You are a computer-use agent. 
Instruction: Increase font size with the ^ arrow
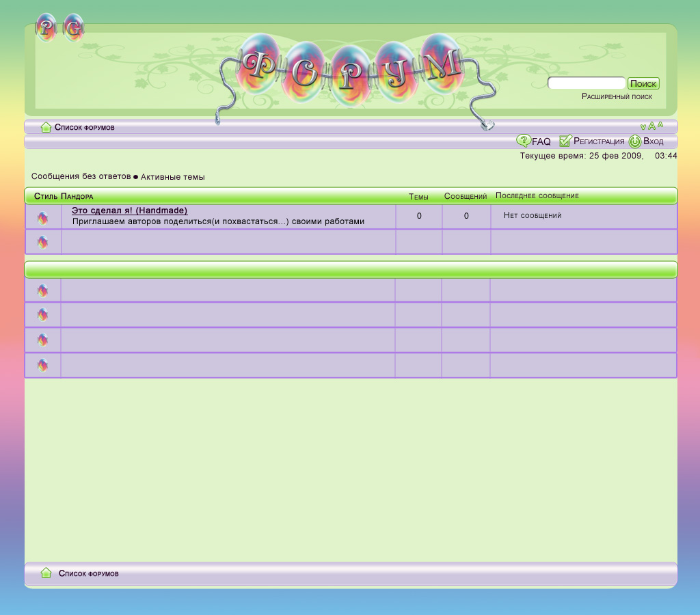pyautogui.click(x=660, y=125)
